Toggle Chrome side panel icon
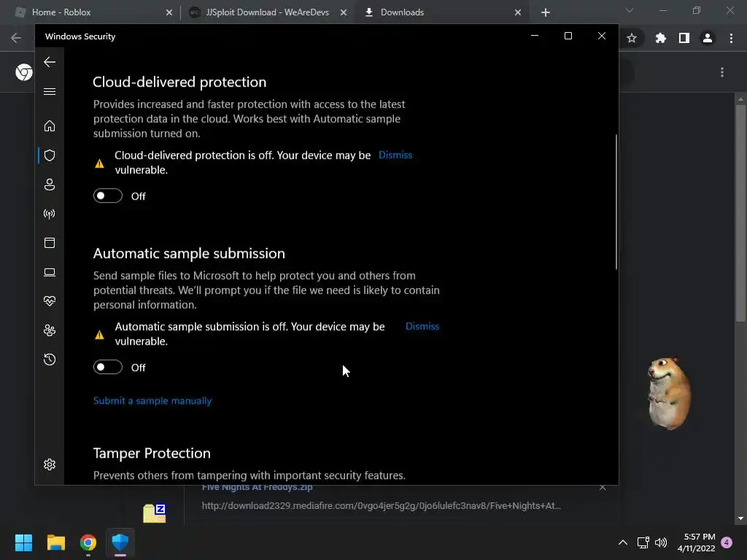This screenshot has height=560, width=747. [684, 38]
